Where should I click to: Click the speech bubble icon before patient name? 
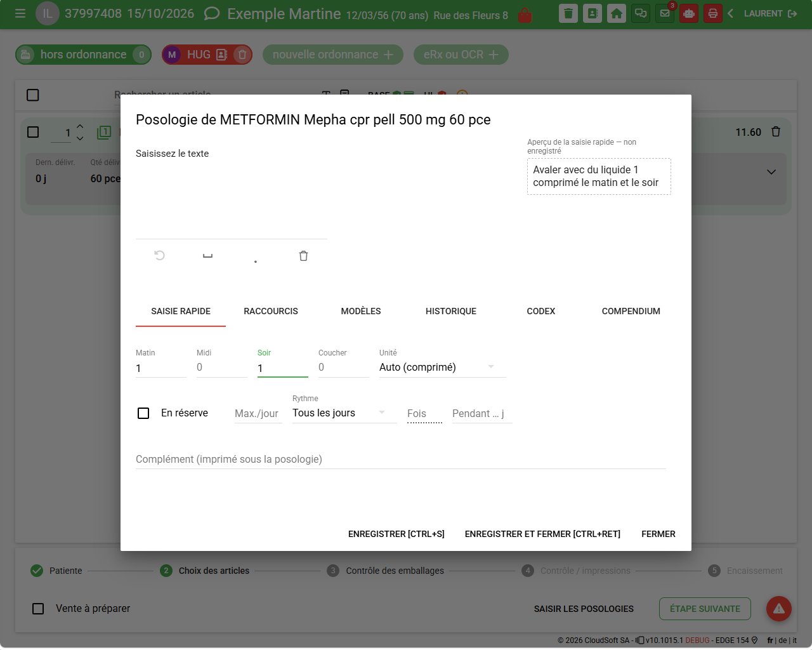coord(212,13)
